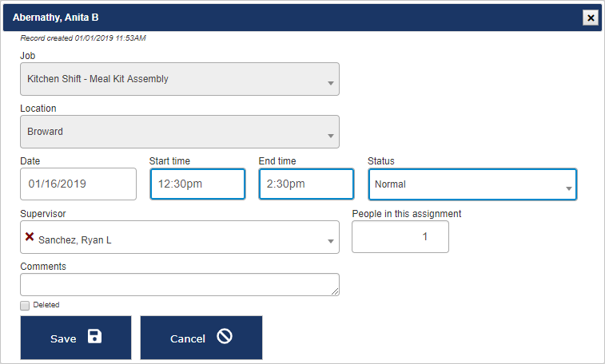The height and width of the screenshot is (364, 605).
Task: Open the Location dropdown arrow
Action: 330,136
